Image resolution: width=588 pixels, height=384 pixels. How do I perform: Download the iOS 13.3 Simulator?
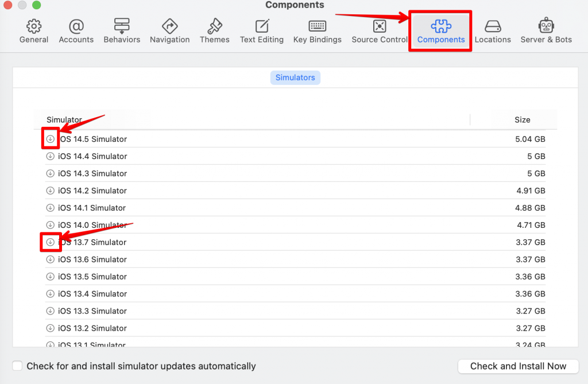tap(51, 311)
